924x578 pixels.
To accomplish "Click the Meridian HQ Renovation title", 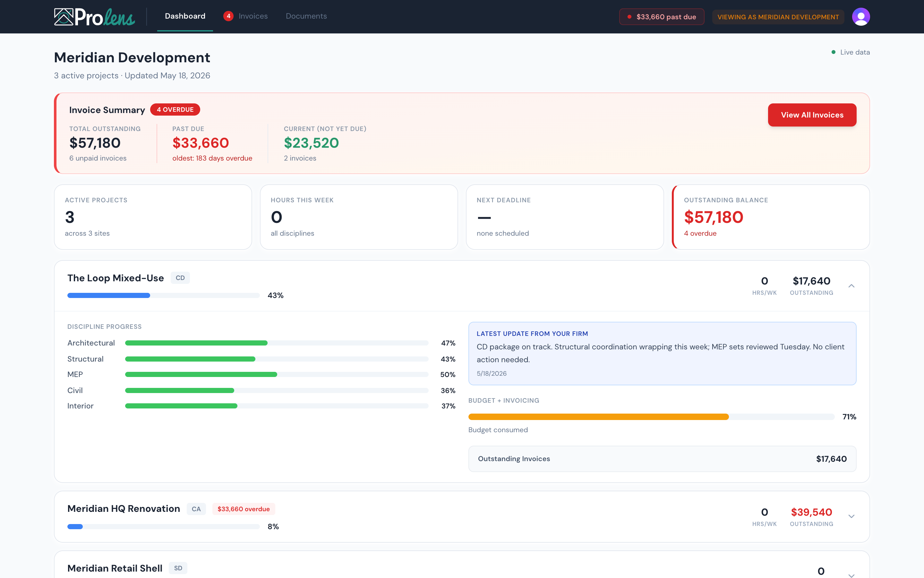I will click(124, 509).
